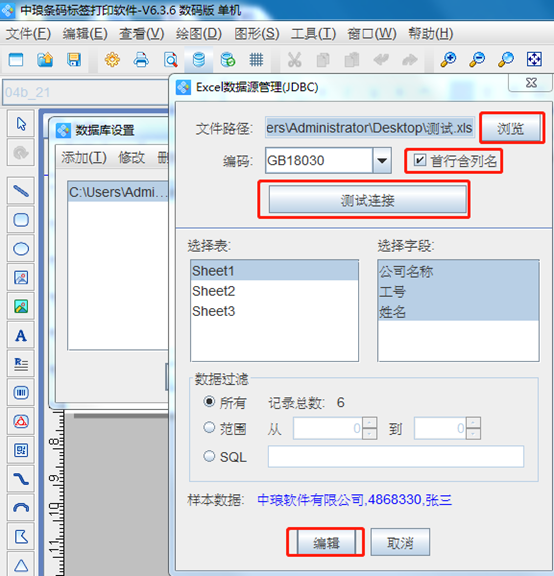This screenshot has width=554, height=576.
Task: Select 公司名称 in 选择字段 list
Action: coord(458,271)
